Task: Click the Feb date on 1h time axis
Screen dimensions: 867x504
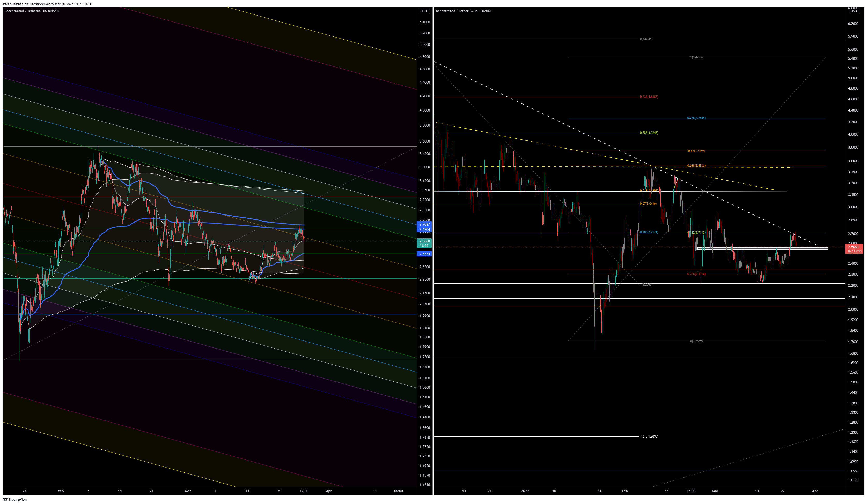Action: pyautogui.click(x=61, y=491)
